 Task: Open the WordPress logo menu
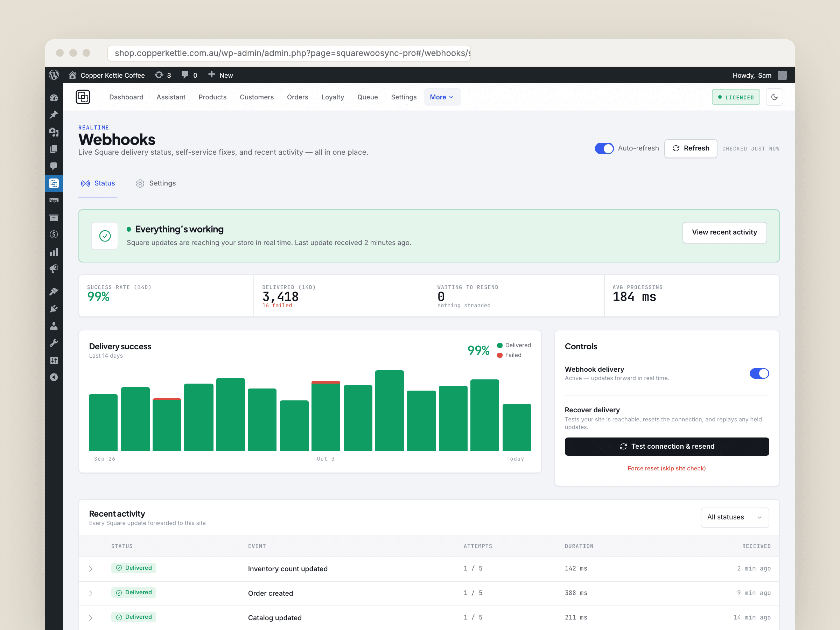54,75
